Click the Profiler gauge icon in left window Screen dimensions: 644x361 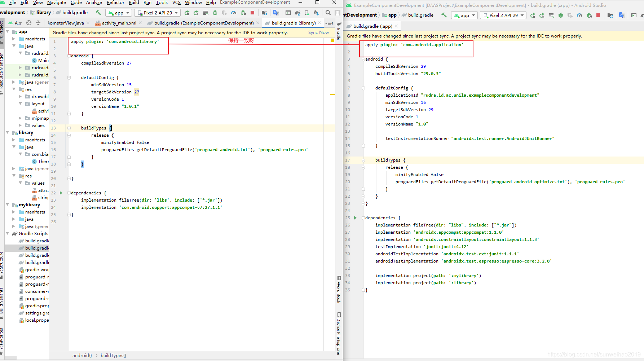click(x=234, y=13)
